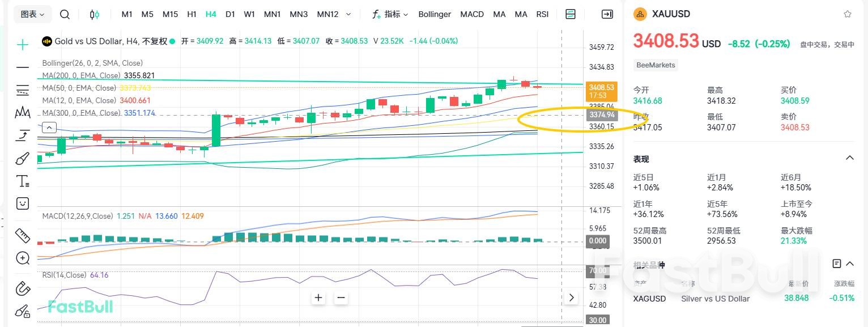The width and height of the screenshot is (868, 327).
Task: Add the MACD indicator shortcut
Action: (x=471, y=14)
